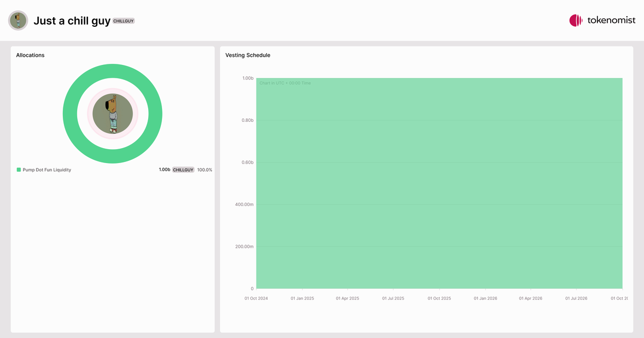Click the green Pump Dot Fun legend square
The height and width of the screenshot is (338, 644).
[19, 170]
